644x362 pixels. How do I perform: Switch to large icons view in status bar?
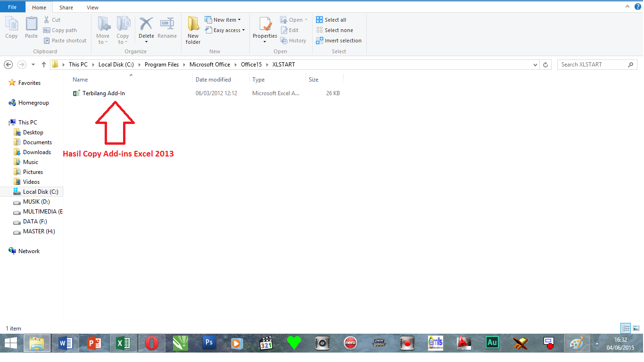[636, 328]
